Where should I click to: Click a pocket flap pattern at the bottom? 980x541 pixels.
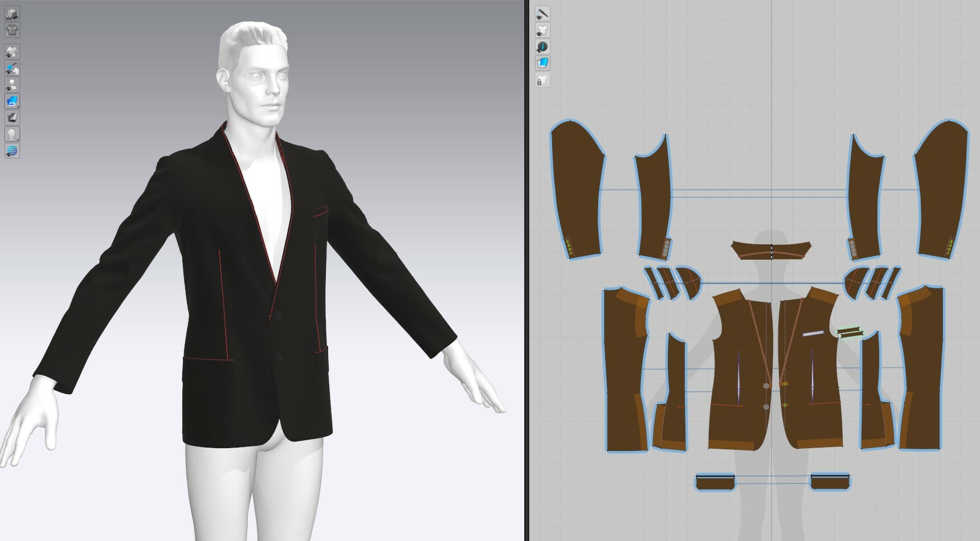tap(715, 481)
